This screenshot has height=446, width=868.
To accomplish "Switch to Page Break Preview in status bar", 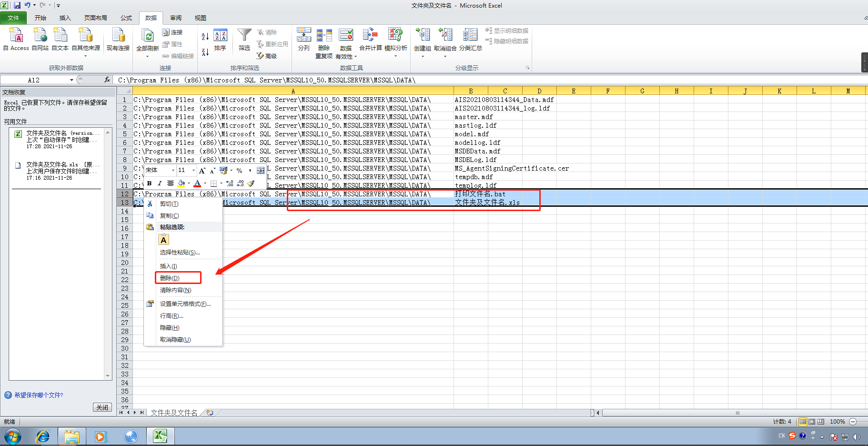I will pyautogui.click(x=821, y=422).
